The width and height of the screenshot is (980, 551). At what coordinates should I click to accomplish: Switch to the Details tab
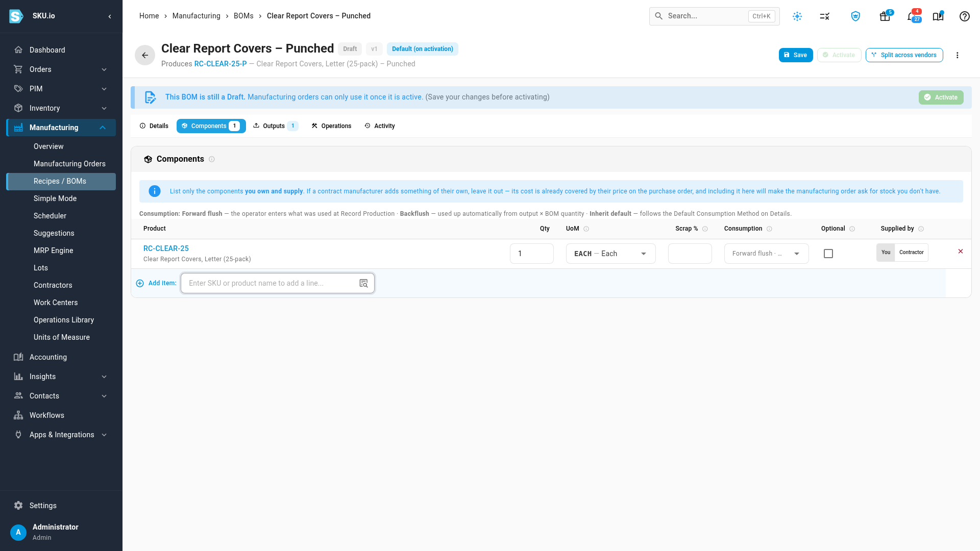click(154, 126)
